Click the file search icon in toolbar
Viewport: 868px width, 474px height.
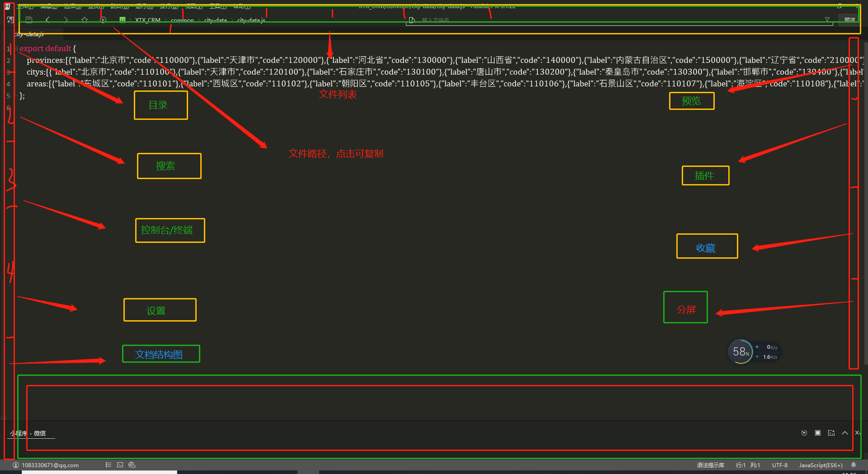coord(412,20)
